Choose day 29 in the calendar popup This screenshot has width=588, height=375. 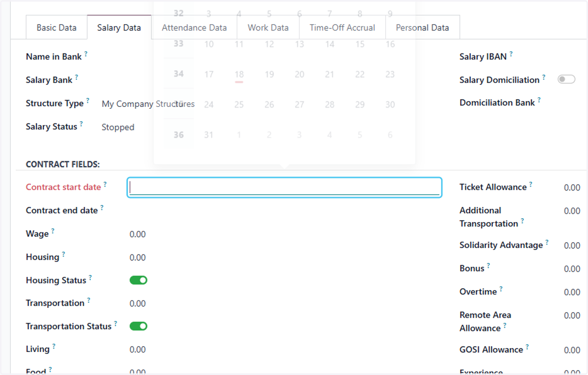[x=360, y=104]
